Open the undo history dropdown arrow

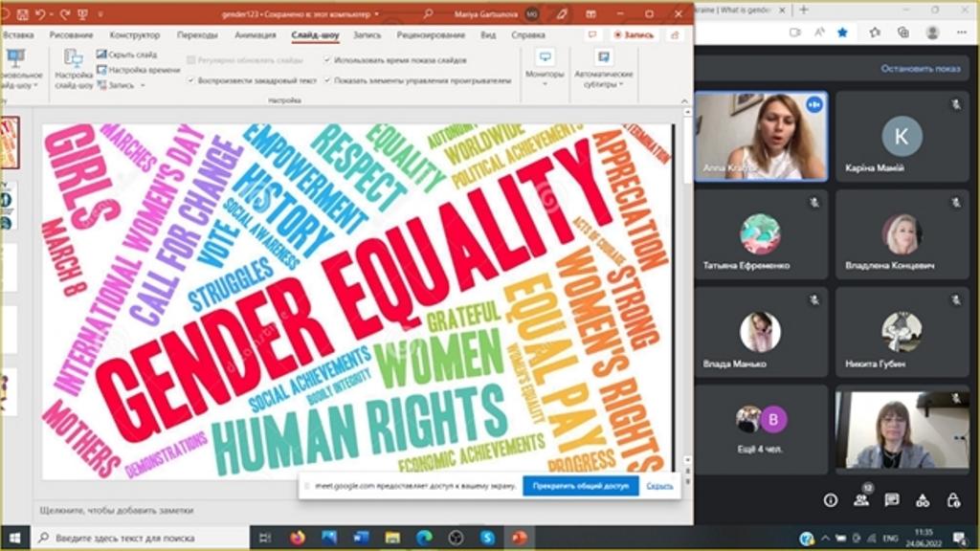coord(50,13)
